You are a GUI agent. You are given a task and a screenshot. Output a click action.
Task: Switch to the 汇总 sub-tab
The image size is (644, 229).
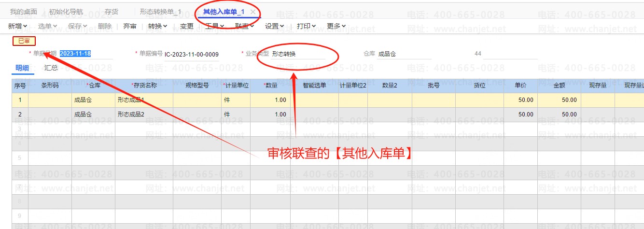[x=51, y=68]
